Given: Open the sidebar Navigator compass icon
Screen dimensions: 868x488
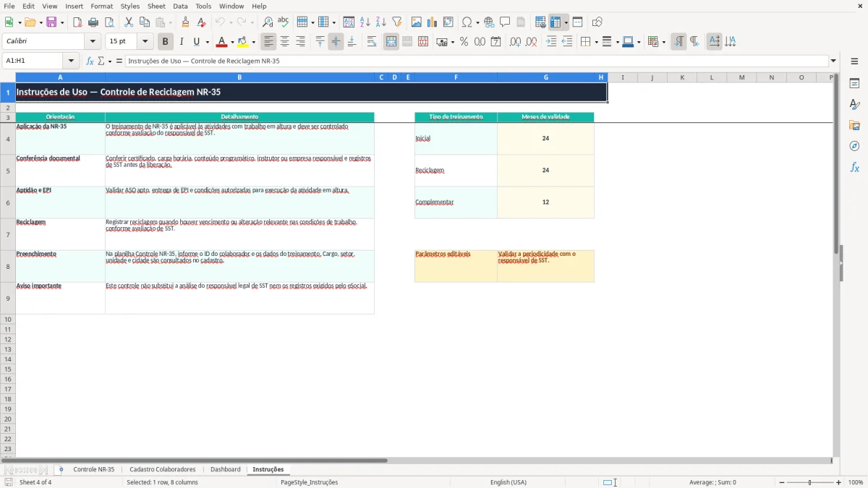Looking at the screenshot, I should [854, 146].
